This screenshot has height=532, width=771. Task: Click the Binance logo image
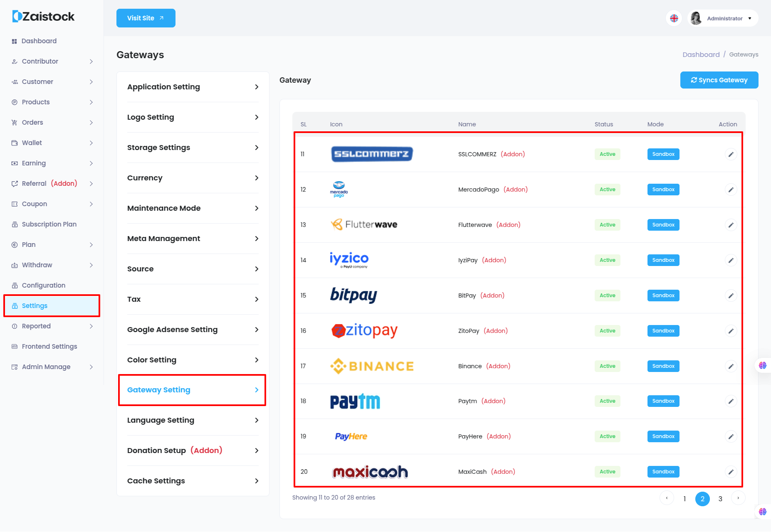coord(372,366)
